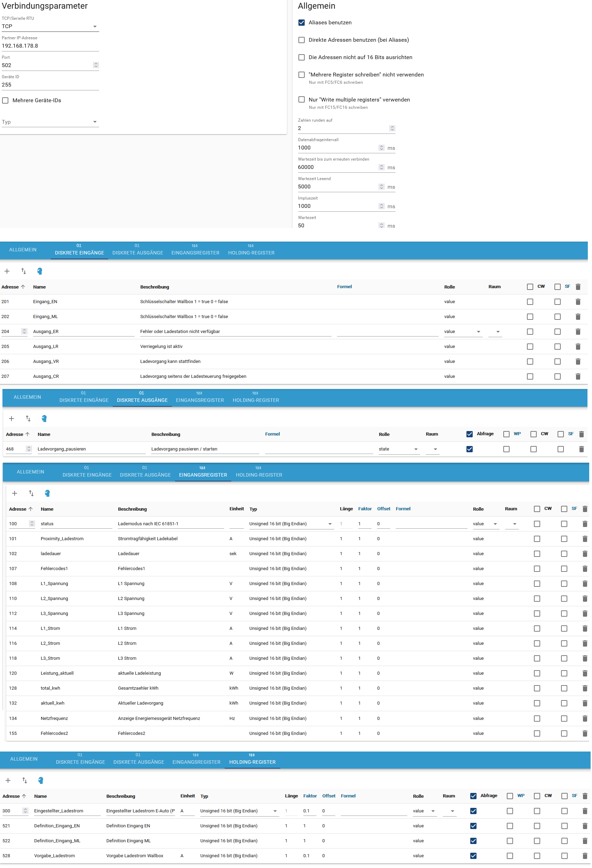The height and width of the screenshot is (868, 592).
Task: Delete the Proximity_Ladestrom row
Action: 585,539
